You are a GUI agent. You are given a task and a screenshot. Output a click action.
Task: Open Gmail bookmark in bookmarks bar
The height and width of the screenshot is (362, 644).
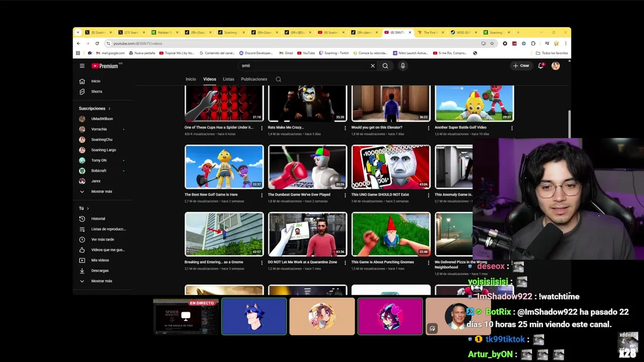(285, 53)
